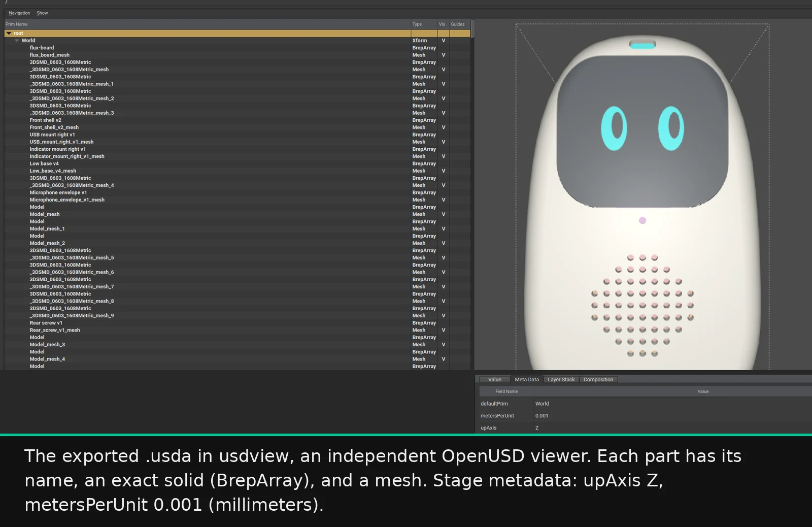Select the Microphone envelope v1 prim
812x527 pixels.
click(x=237, y=192)
